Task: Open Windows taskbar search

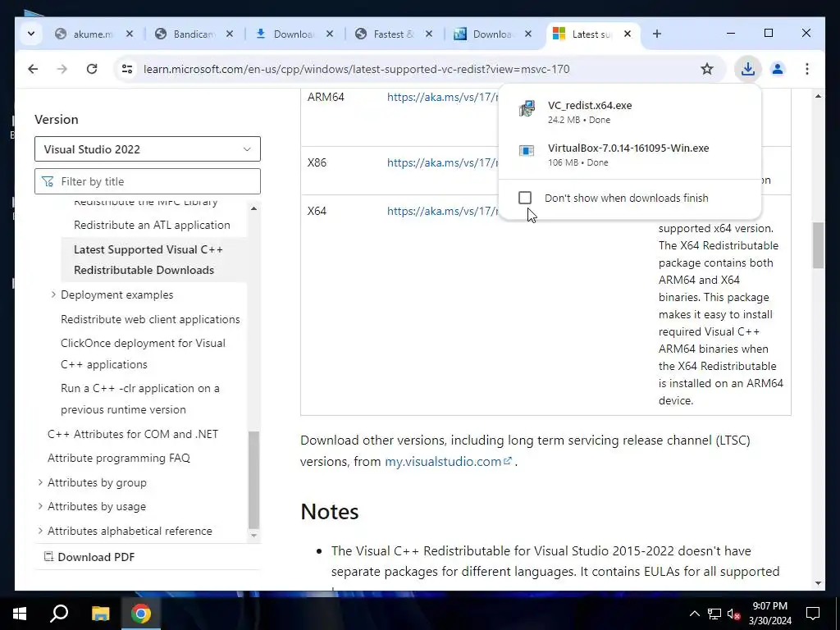Action: click(59, 614)
